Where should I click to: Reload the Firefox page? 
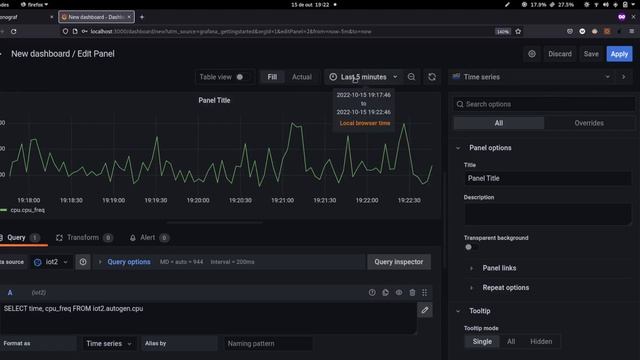coord(13,31)
